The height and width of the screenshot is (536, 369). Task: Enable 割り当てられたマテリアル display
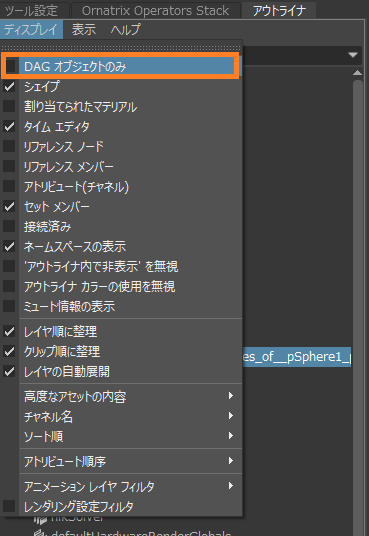9,106
